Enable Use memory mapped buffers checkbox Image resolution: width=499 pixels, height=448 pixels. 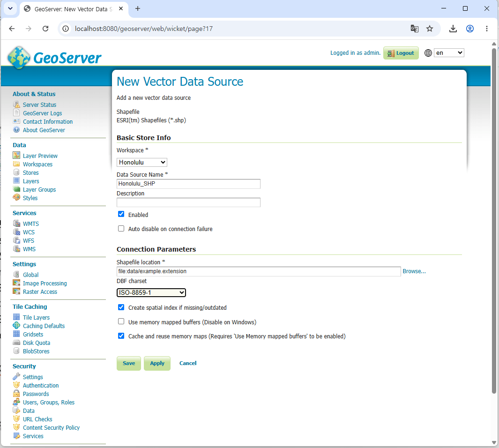coord(121,321)
